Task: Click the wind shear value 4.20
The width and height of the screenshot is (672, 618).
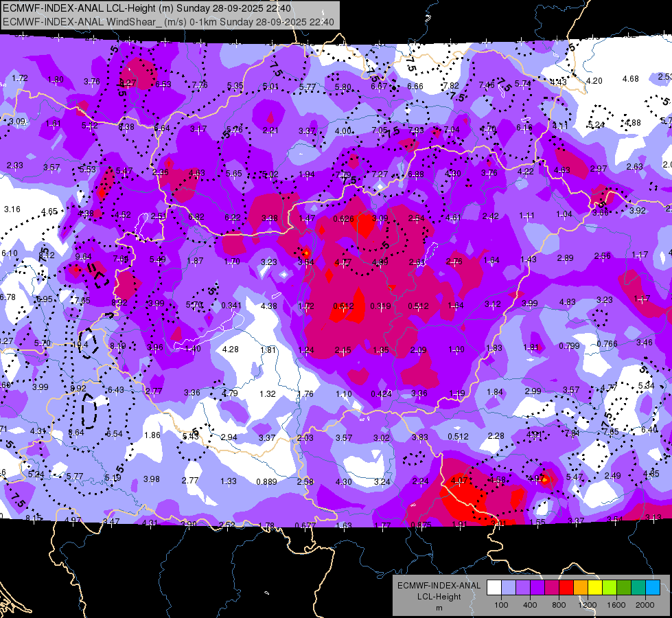Action: coord(594,81)
